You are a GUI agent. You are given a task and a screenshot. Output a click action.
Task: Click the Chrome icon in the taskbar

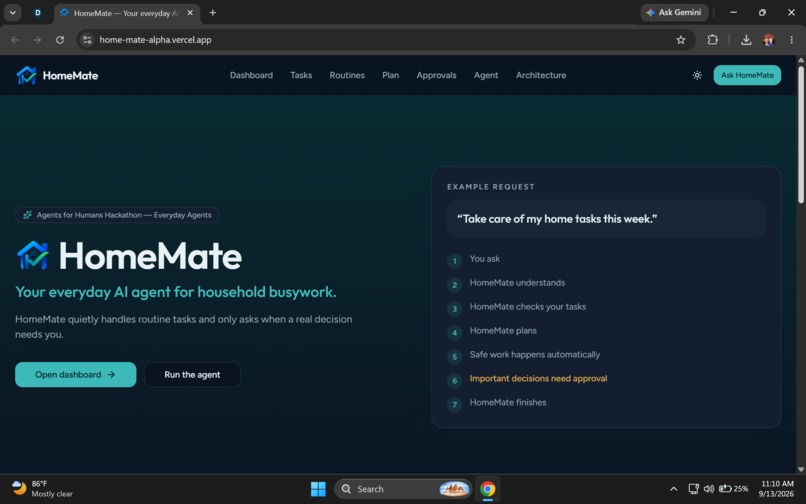(x=487, y=489)
